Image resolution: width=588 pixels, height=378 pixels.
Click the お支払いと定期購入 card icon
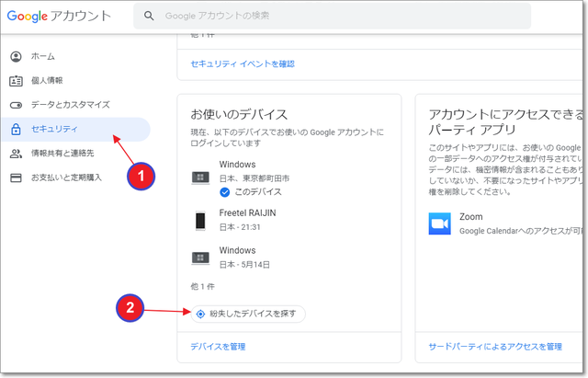16,177
